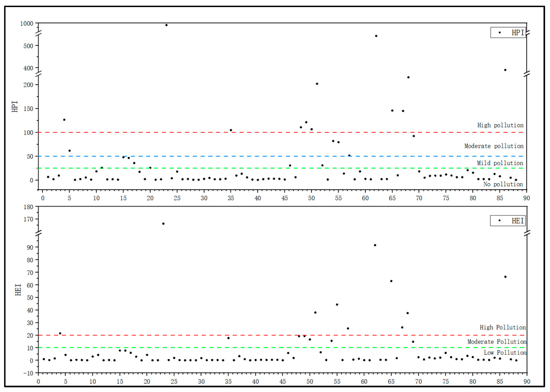Click the axis break mark left of 1000 label
Screen dimensions: 550x392
pos(39,34)
